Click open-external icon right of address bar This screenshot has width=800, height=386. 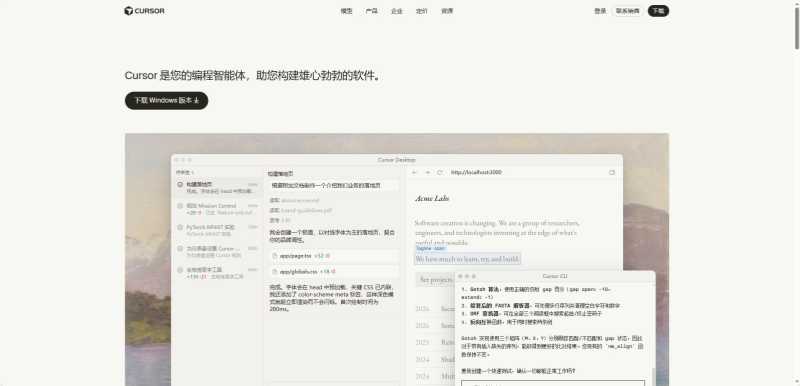pos(612,172)
